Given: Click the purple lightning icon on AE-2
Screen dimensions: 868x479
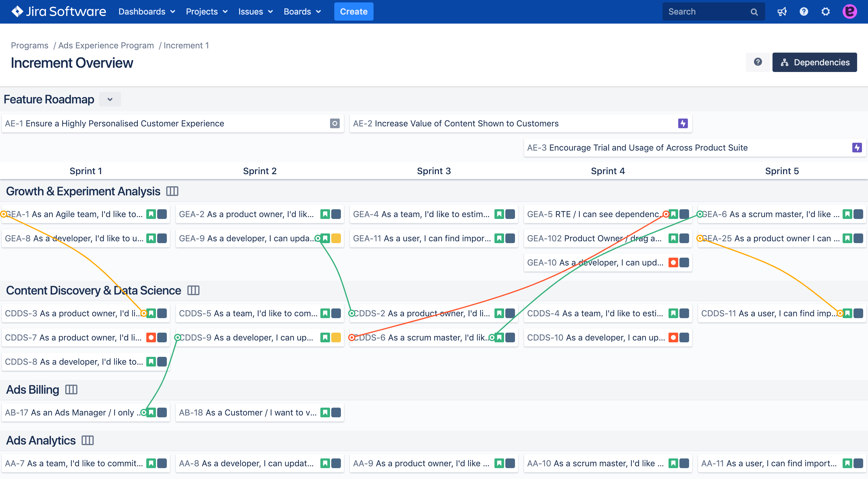Looking at the screenshot, I should (x=683, y=123).
